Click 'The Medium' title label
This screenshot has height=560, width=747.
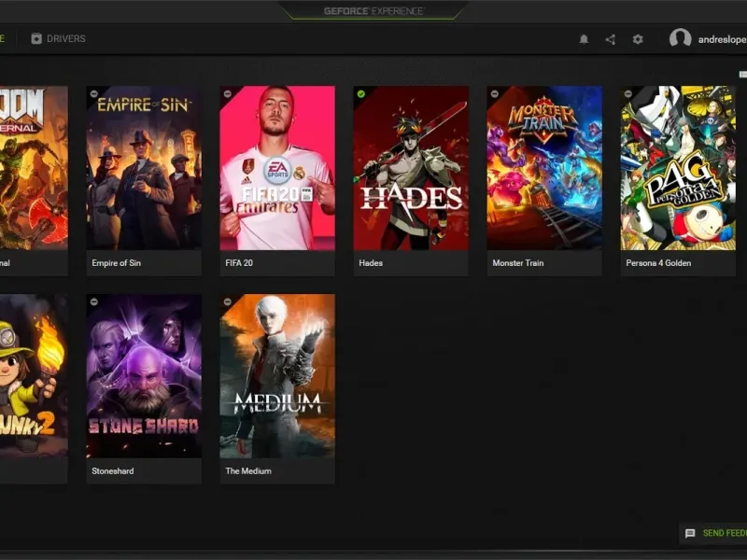pos(248,471)
